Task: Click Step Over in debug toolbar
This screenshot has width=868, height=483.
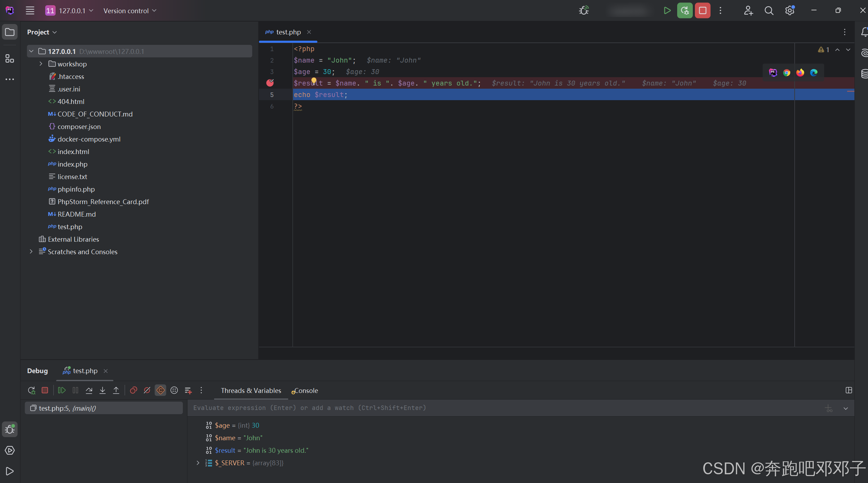Action: [89, 391]
